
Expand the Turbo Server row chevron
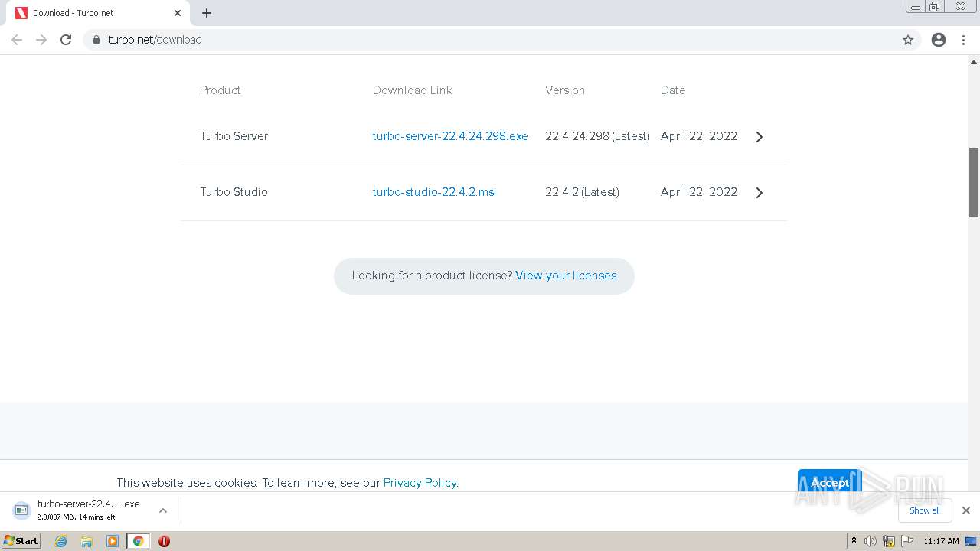point(759,137)
